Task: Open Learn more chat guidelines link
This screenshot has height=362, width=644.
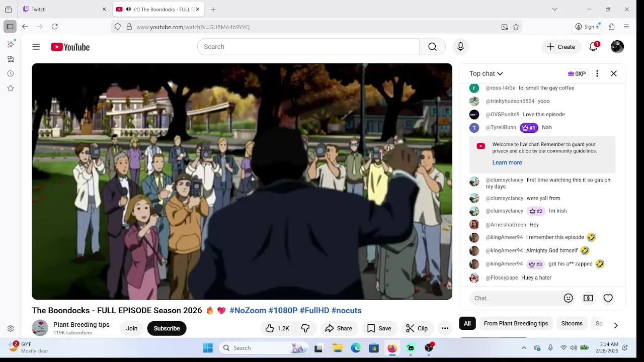Action: pyautogui.click(x=507, y=162)
